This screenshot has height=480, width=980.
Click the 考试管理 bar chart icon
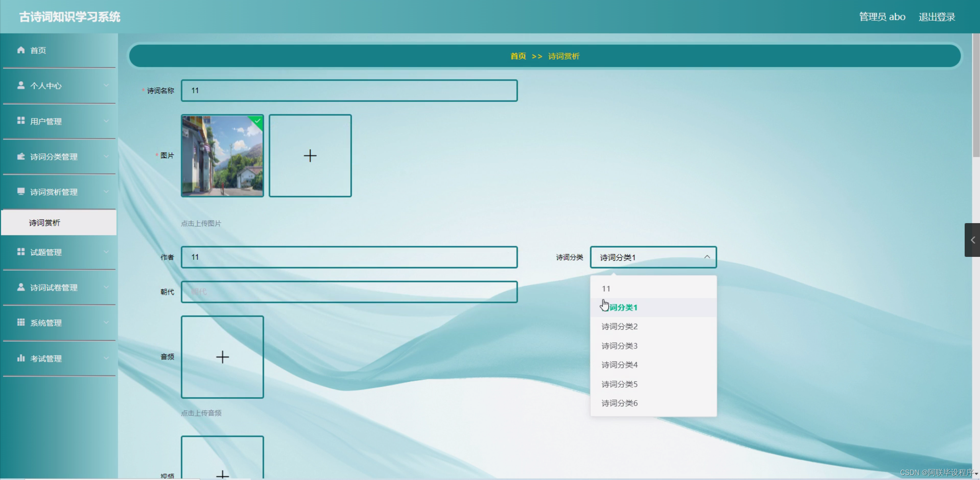(21, 358)
